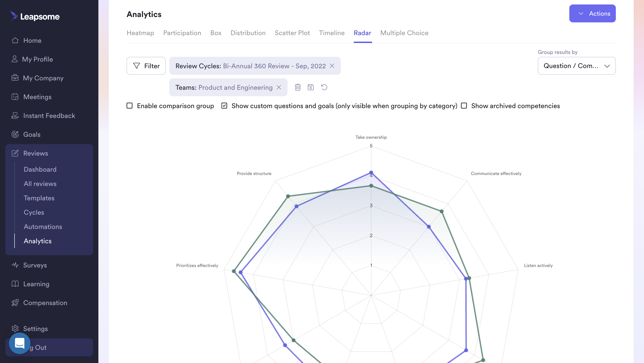This screenshot has height=363, width=644.
Task: Click the My Profile person icon
Action: point(15,59)
